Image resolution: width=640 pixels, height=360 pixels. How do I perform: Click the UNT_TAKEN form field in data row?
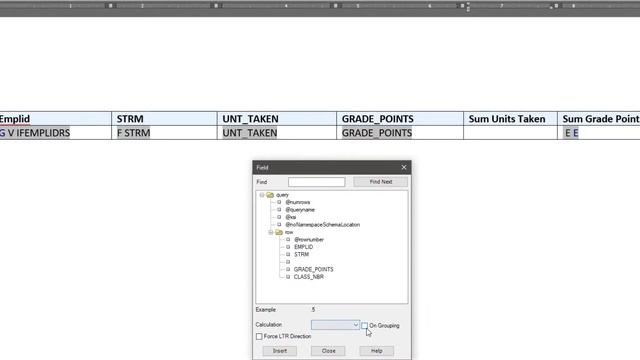[x=249, y=133]
